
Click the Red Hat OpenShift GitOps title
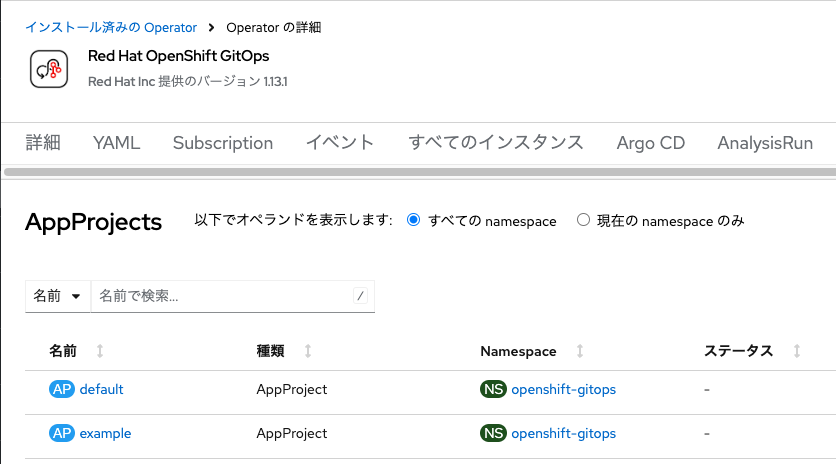click(179, 56)
